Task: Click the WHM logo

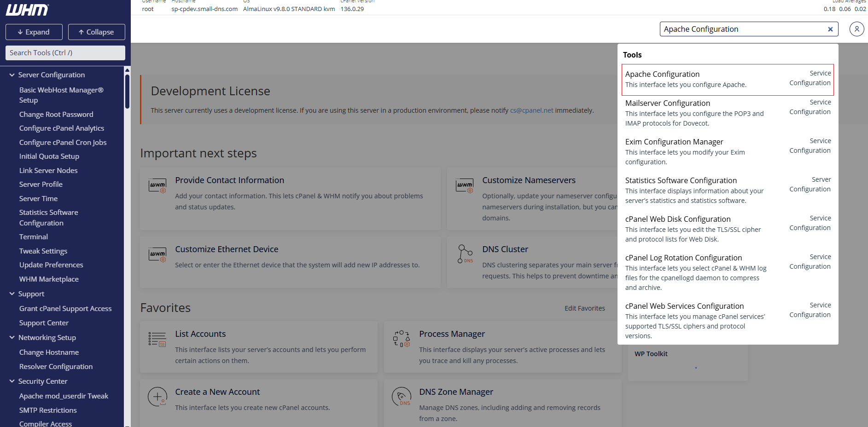Action: click(27, 10)
